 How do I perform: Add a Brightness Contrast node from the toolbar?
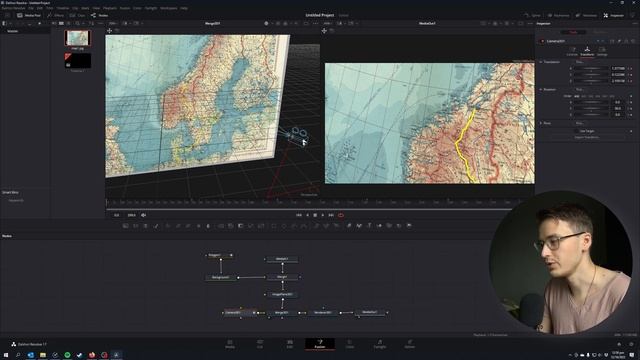(x=198, y=226)
